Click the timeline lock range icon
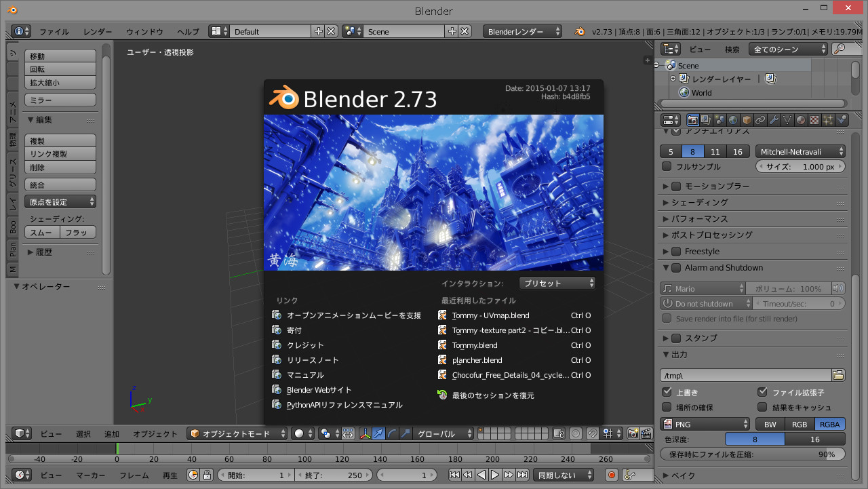The height and width of the screenshot is (489, 868). 207,475
